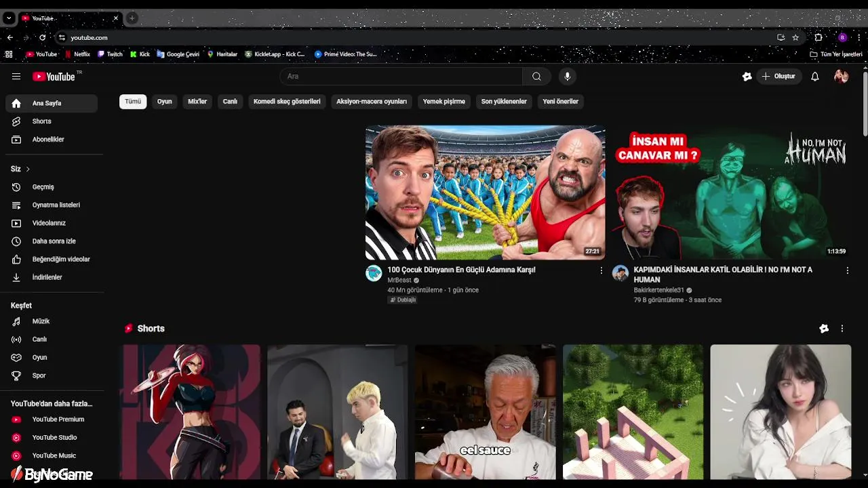868x488 pixels.
Task: Open MrBeast channel name
Action: click(x=399, y=280)
